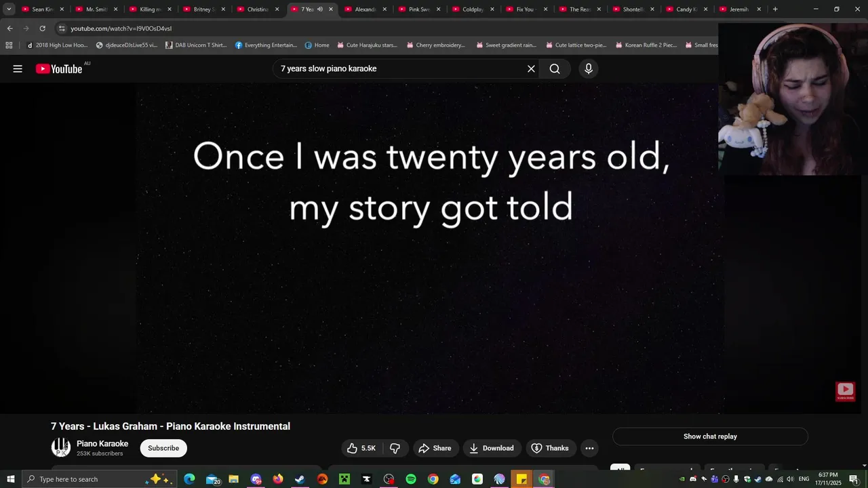
Task: Start voice search with microphone icon
Action: [x=589, y=68]
